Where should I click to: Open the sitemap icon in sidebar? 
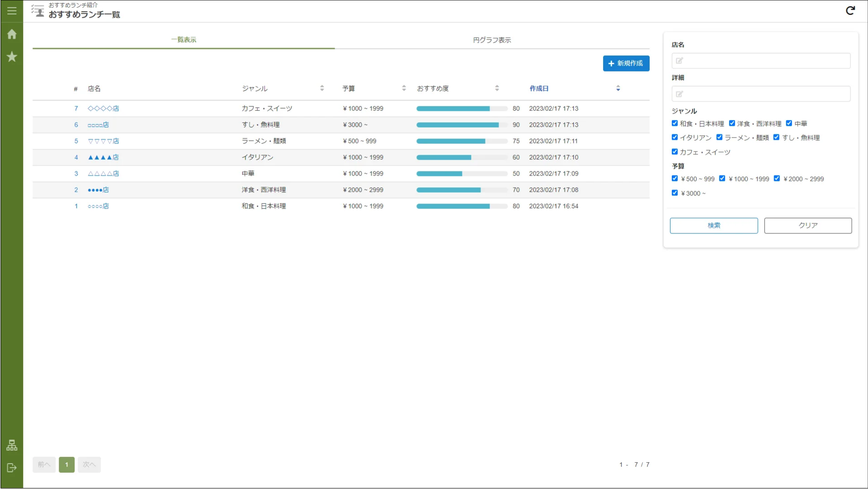click(x=12, y=445)
